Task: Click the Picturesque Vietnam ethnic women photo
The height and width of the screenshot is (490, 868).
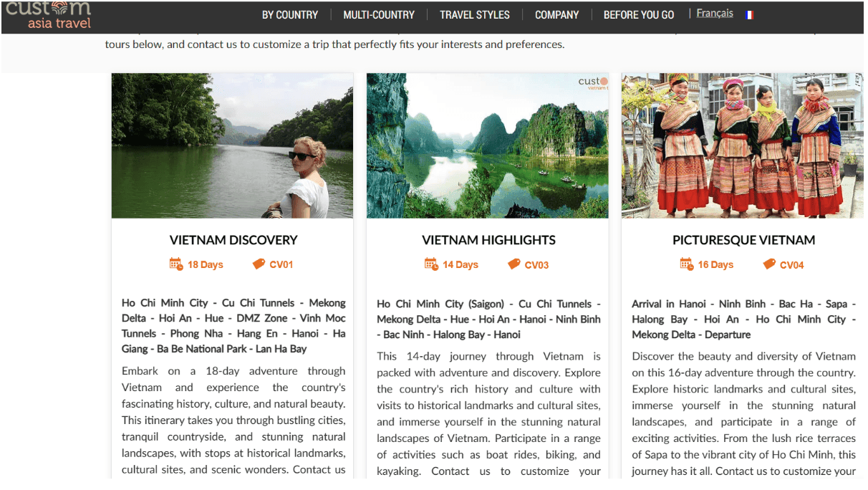Action: click(x=743, y=145)
